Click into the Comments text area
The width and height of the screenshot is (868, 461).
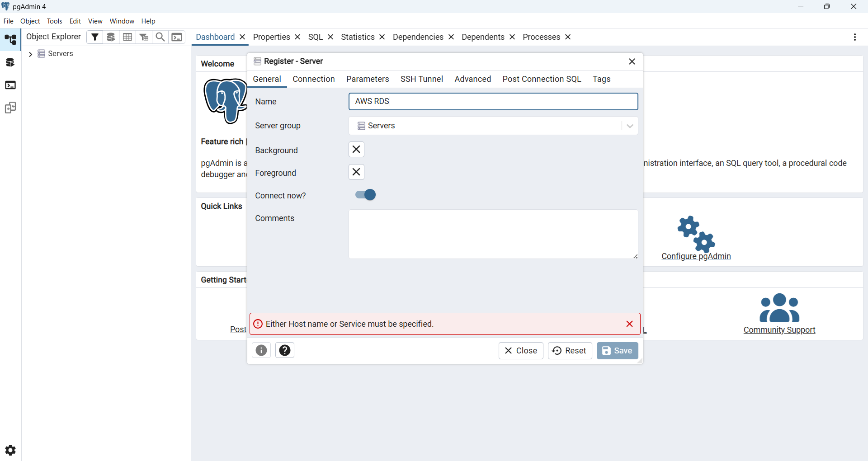tap(493, 234)
